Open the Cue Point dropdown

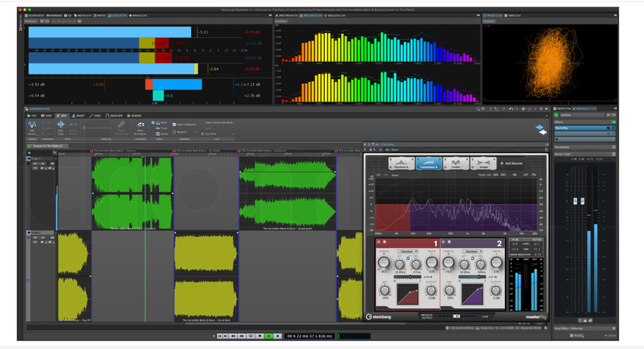(x=217, y=134)
